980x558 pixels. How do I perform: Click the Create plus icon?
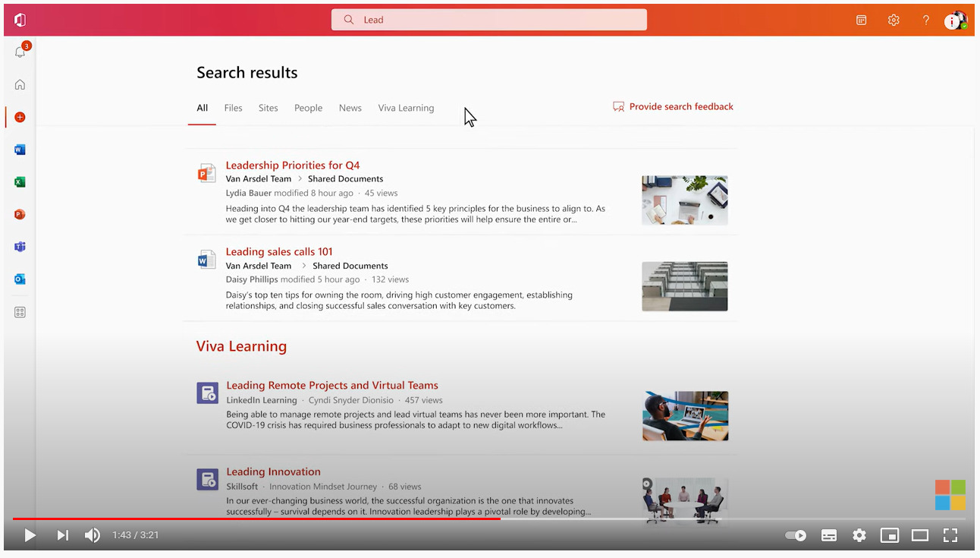click(x=20, y=117)
